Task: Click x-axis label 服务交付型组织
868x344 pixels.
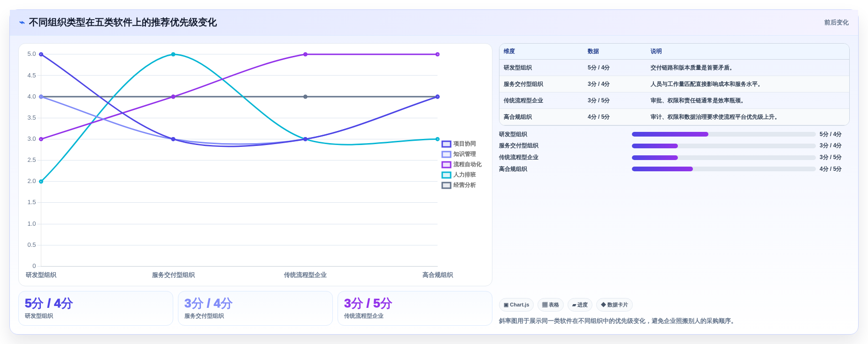Action: coord(173,275)
